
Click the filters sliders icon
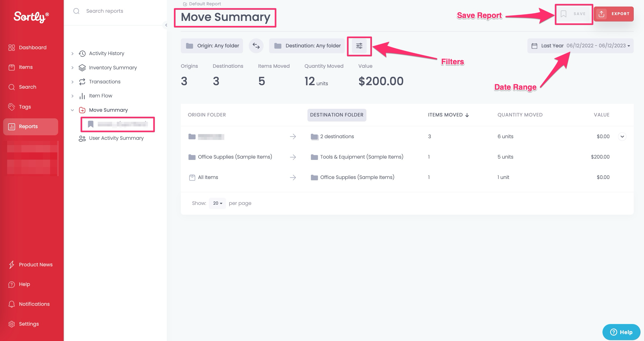[359, 46]
